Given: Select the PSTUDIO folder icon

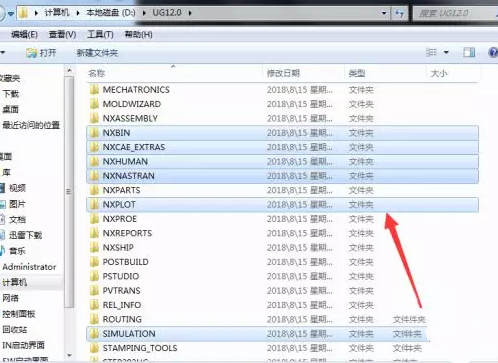Looking at the screenshot, I should pyautogui.click(x=94, y=276).
